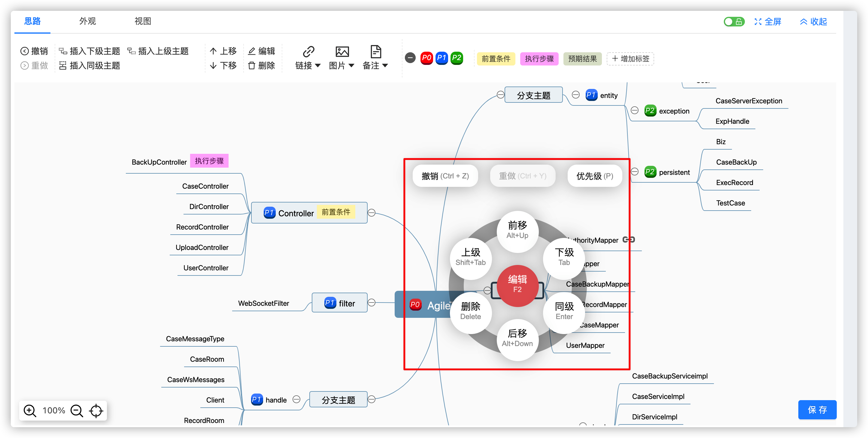
Task: Switch to the 视图 tab
Action: click(143, 21)
